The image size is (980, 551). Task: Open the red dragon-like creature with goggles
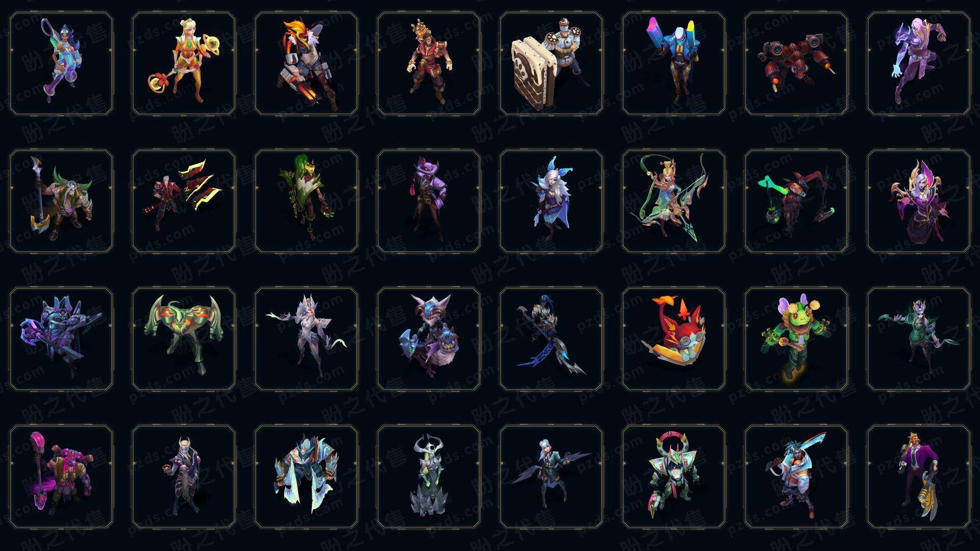click(674, 339)
